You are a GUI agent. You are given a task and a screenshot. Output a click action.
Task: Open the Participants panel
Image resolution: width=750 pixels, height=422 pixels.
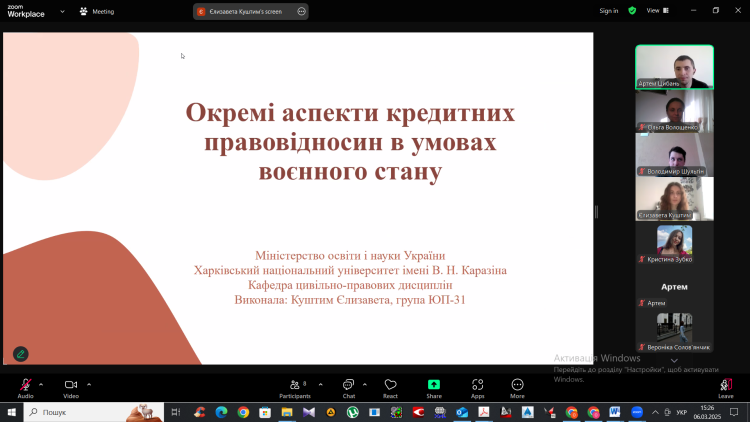coord(295,388)
